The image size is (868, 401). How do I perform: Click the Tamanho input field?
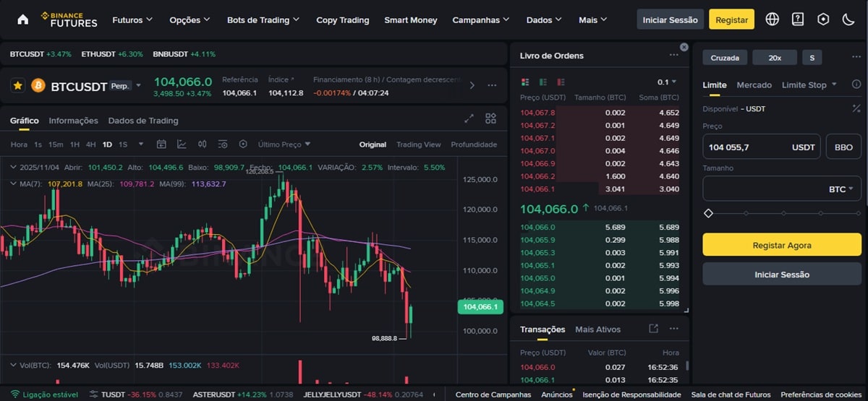point(782,189)
